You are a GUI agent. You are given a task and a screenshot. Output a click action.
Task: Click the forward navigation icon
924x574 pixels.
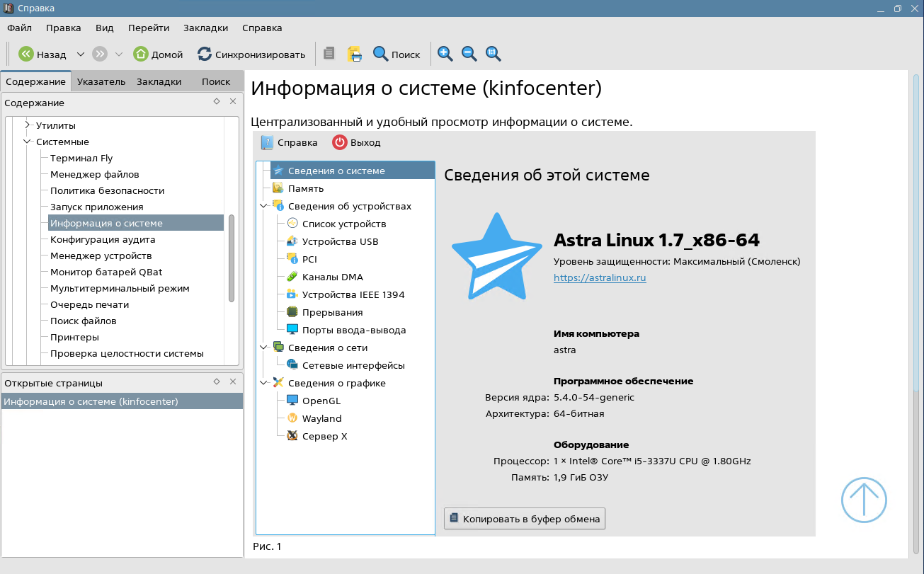(100, 54)
